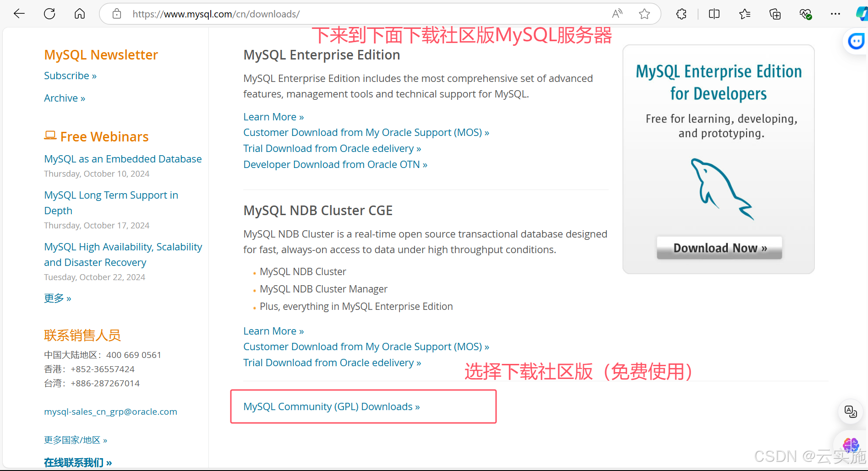The width and height of the screenshot is (868, 471).
Task: Click the 更多 webinars link
Action: coord(58,298)
